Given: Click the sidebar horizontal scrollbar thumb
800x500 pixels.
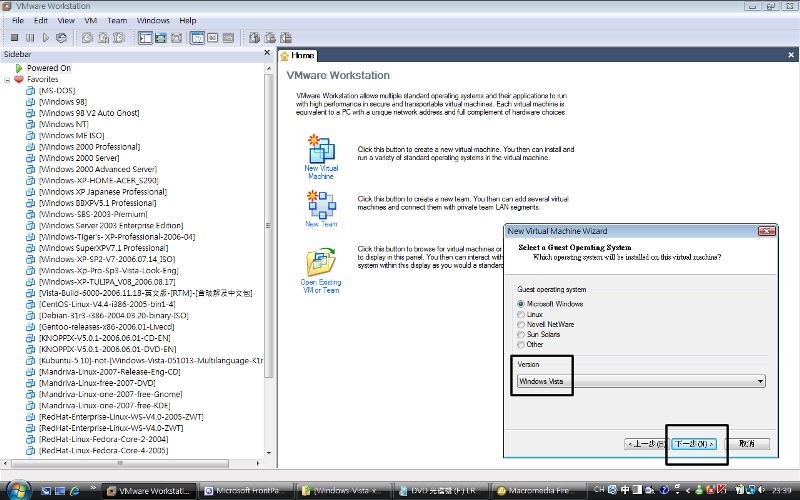Looking at the screenshot, I should pyautogui.click(x=120, y=463).
